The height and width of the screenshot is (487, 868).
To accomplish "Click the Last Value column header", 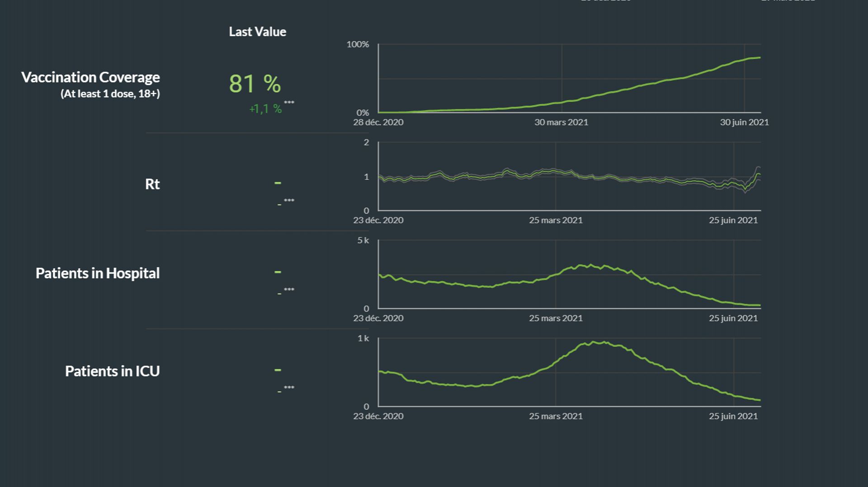I will click(257, 32).
